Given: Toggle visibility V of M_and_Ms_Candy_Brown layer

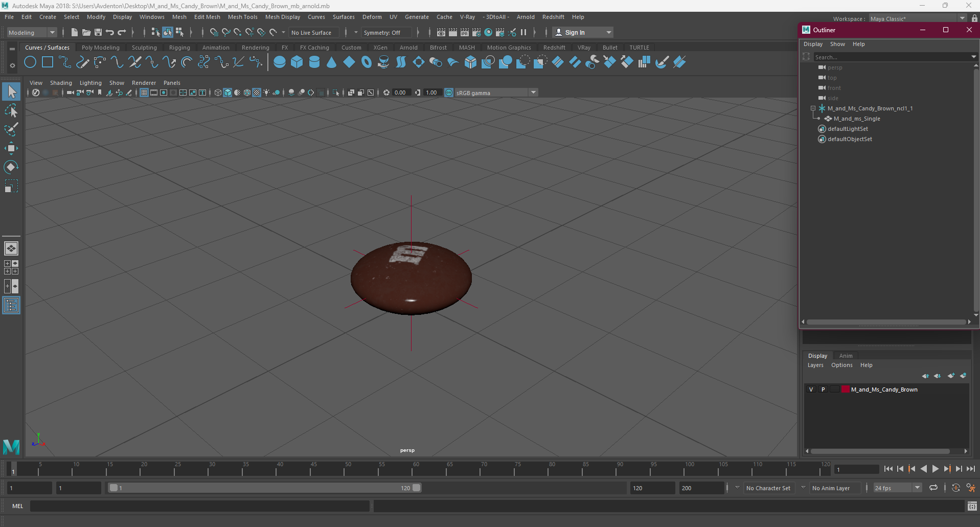Looking at the screenshot, I should pyautogui.click(x=811, y=389).
